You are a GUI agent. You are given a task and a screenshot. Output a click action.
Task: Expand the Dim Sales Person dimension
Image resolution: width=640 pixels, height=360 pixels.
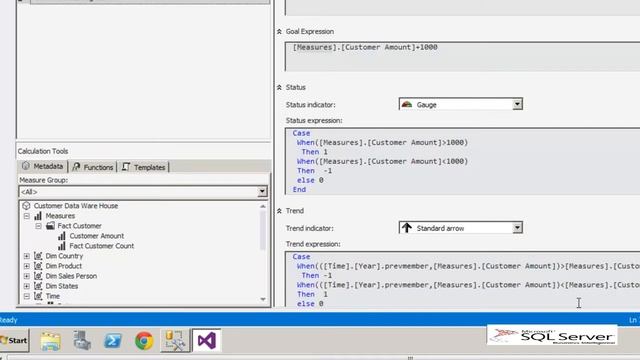(x=27, y=276)
